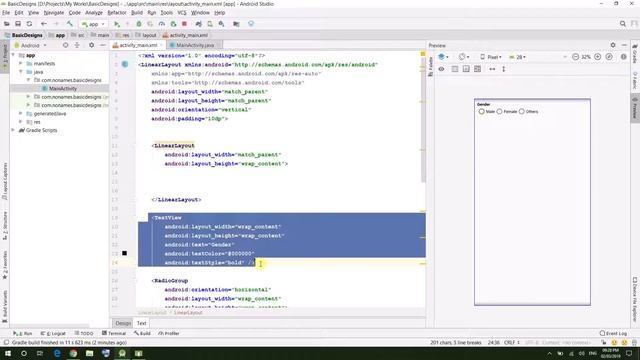This screenshot has height=360, width=640.
Task: Click the Windows Start button
Action: pos(8,353)
